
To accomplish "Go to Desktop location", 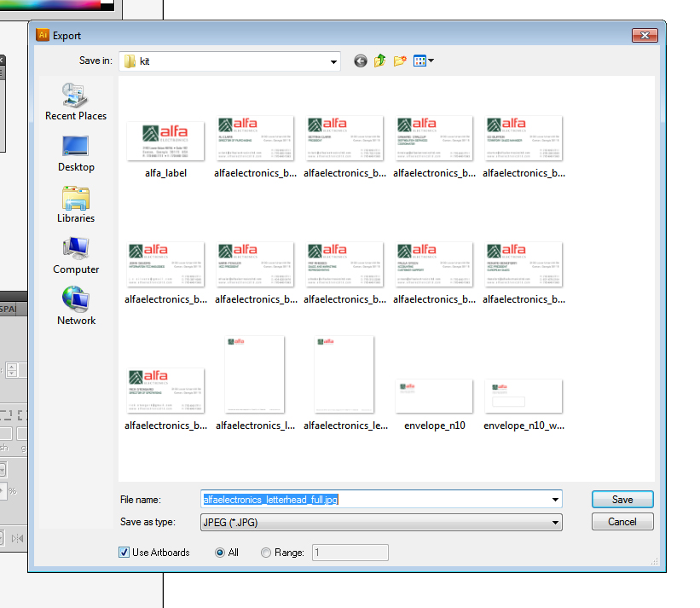I will coord(76,154).
